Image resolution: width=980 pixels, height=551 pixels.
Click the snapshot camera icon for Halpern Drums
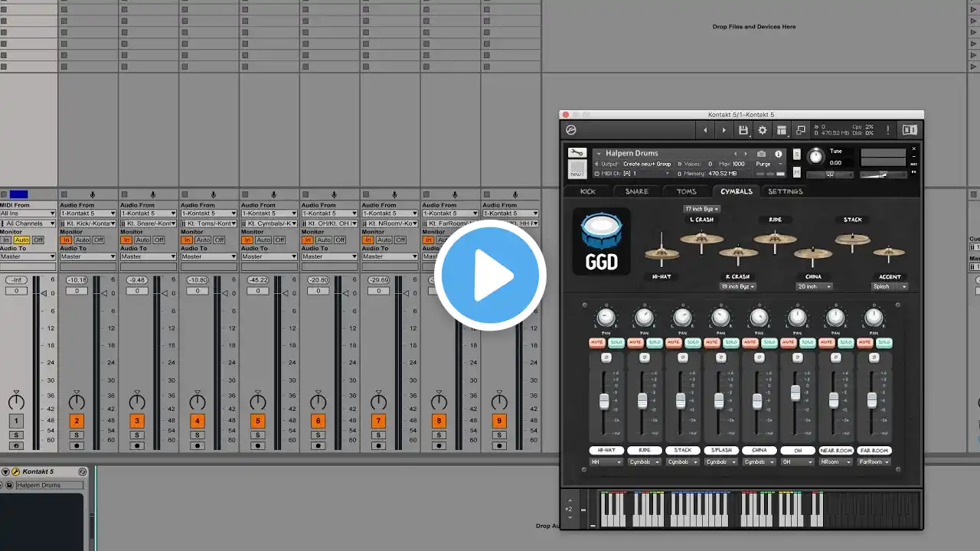coord(761,154)
